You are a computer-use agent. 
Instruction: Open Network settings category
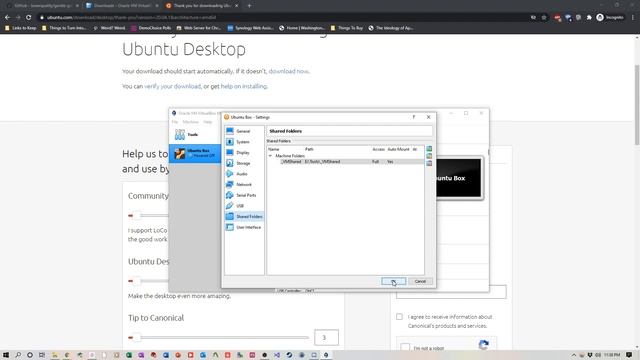(244, 184)
